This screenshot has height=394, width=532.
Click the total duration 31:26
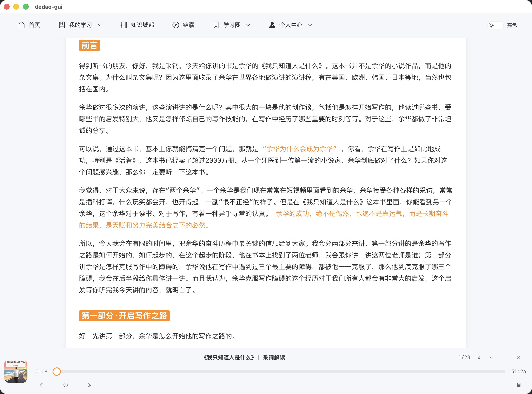[519, 371]
